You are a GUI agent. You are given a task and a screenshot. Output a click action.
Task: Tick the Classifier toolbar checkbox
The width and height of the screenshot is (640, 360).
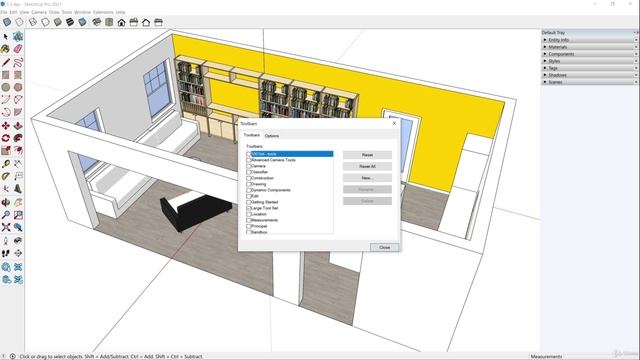pos(249,172)
